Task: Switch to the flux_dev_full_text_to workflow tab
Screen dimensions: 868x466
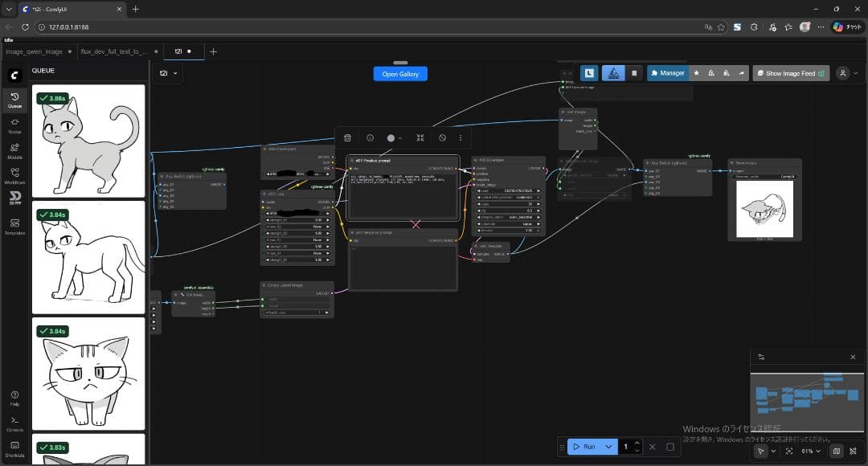Action: coord(114,51)
